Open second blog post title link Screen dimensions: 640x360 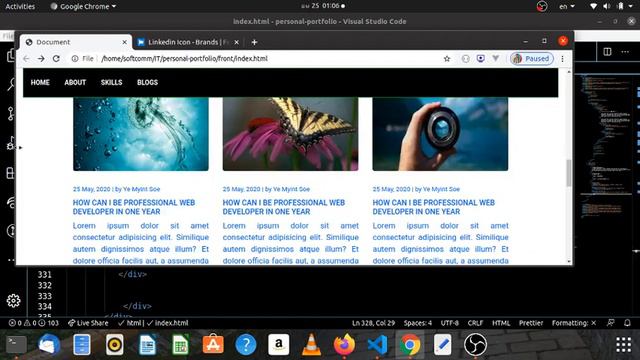pos(284,207)
